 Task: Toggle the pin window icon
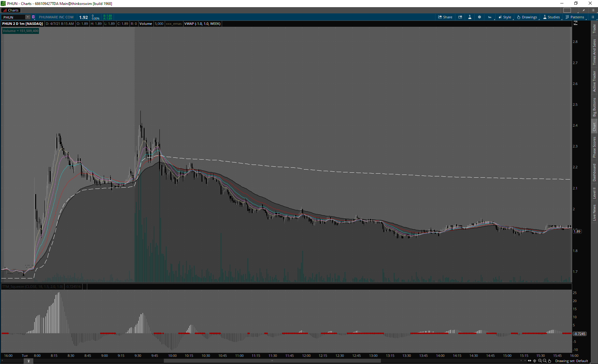[584, 10]
